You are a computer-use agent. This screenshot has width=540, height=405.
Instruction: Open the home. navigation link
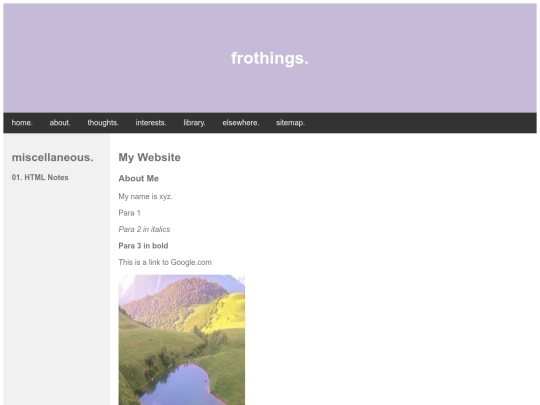pyautogui.click(x=22, y=123)
